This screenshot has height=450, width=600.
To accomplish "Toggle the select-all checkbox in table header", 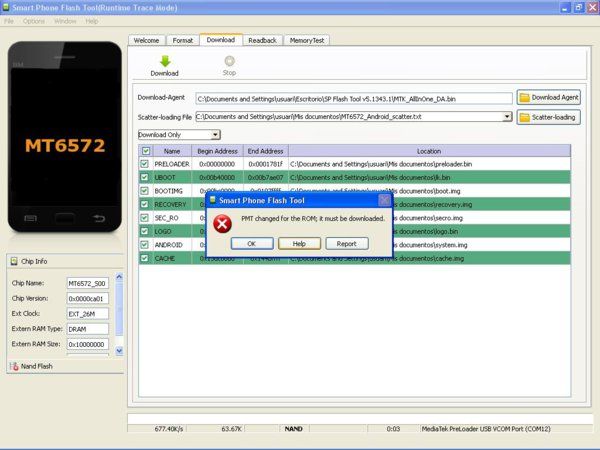I will [146, 151].
